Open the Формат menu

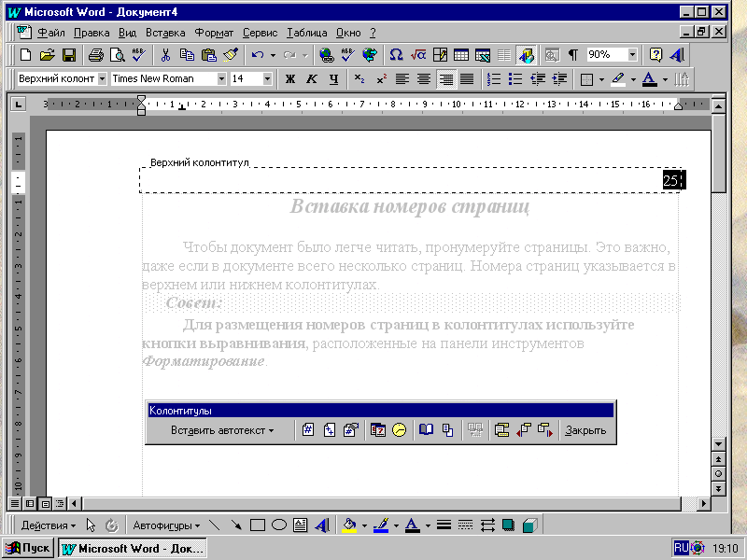click(214, 33)
